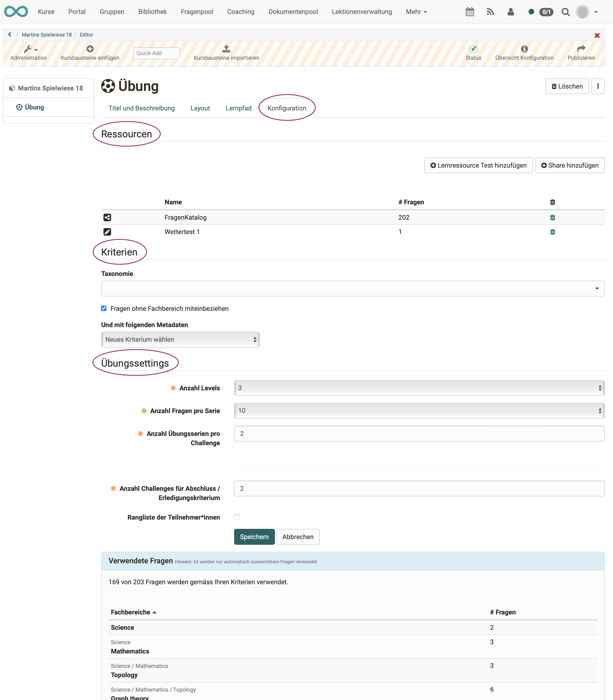Open the Kurse menu item
613x700 pixels.
pyautogui.click(x=46, y=12)
